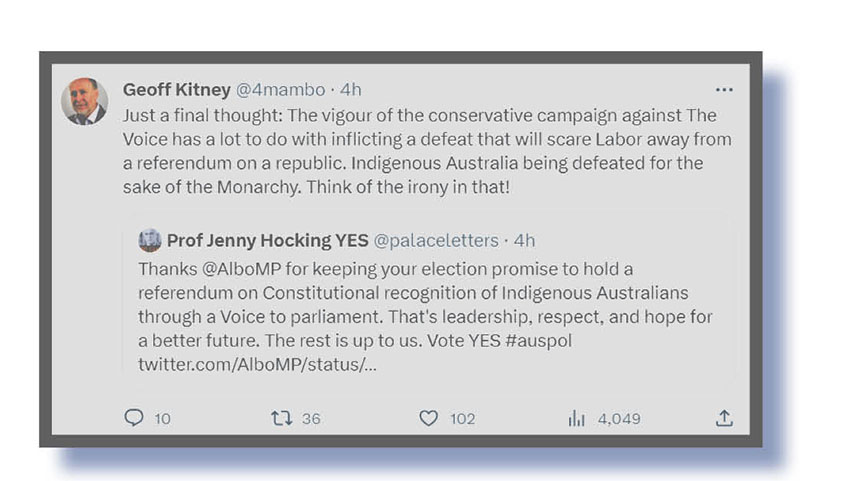Viewport: 850px width, 481px height.
Task: Click Geoff Kitney's profile picture
Action: (84, 101)
